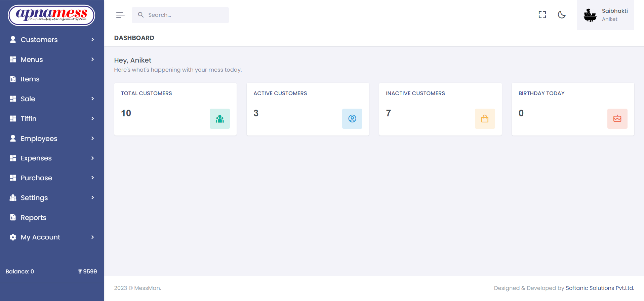Toggle the hamburger sidebar menu icon
644x301 pixels.
point(120,15)
